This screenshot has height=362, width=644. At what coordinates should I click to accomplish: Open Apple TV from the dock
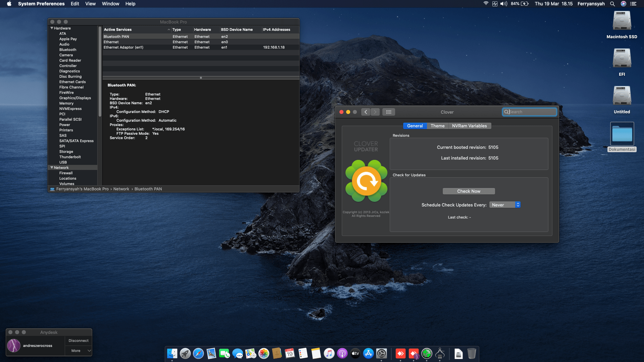[x=355, y=353]
